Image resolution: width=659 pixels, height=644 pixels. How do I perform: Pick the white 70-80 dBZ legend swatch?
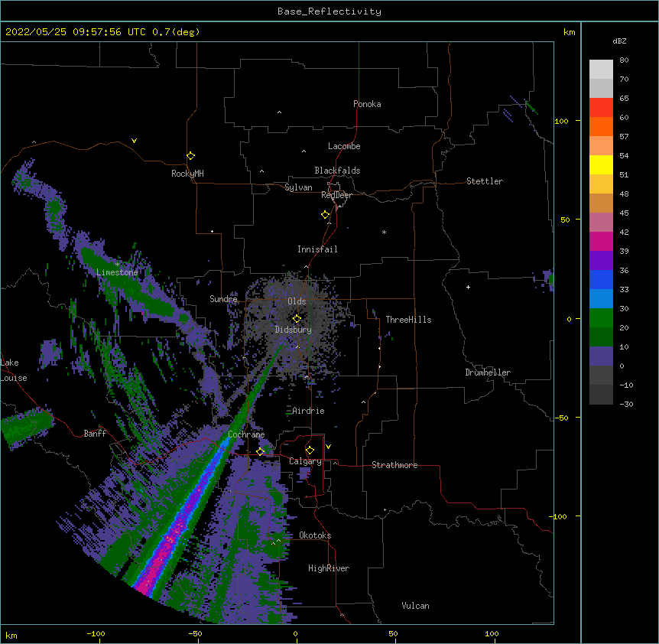(x=601, y=70)
